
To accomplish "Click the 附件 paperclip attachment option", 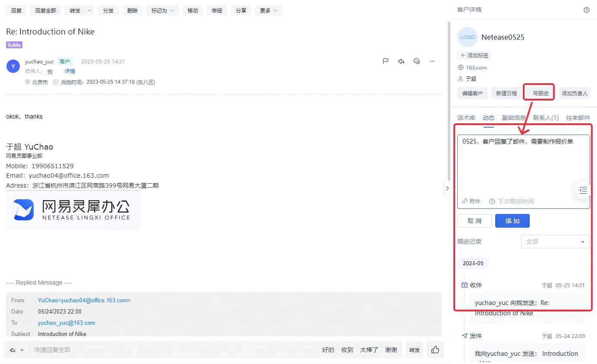I will pos(471,201).
